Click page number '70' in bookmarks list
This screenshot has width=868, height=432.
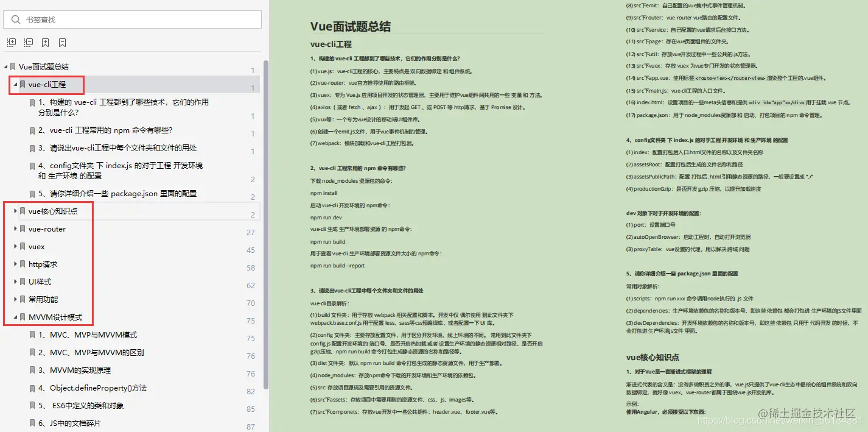point(251,303)
